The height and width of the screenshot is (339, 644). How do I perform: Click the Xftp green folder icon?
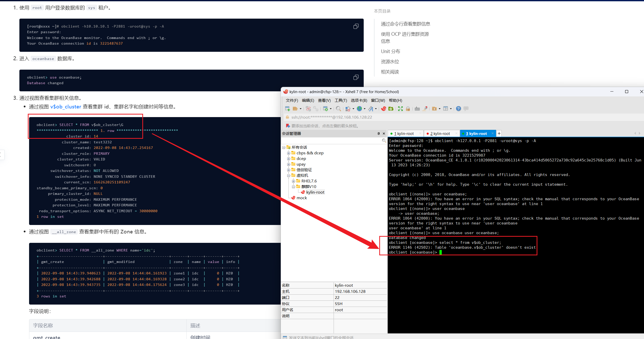(391, 109)
